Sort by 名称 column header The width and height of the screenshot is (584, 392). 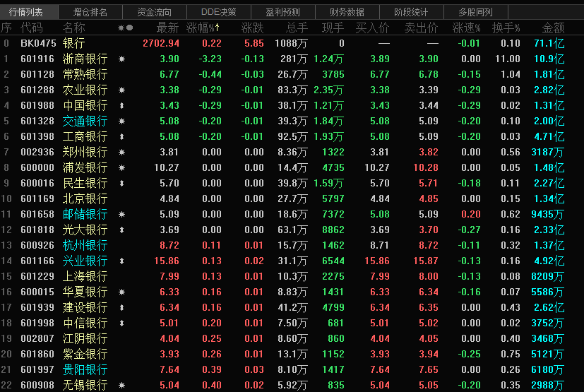point(73,28)
